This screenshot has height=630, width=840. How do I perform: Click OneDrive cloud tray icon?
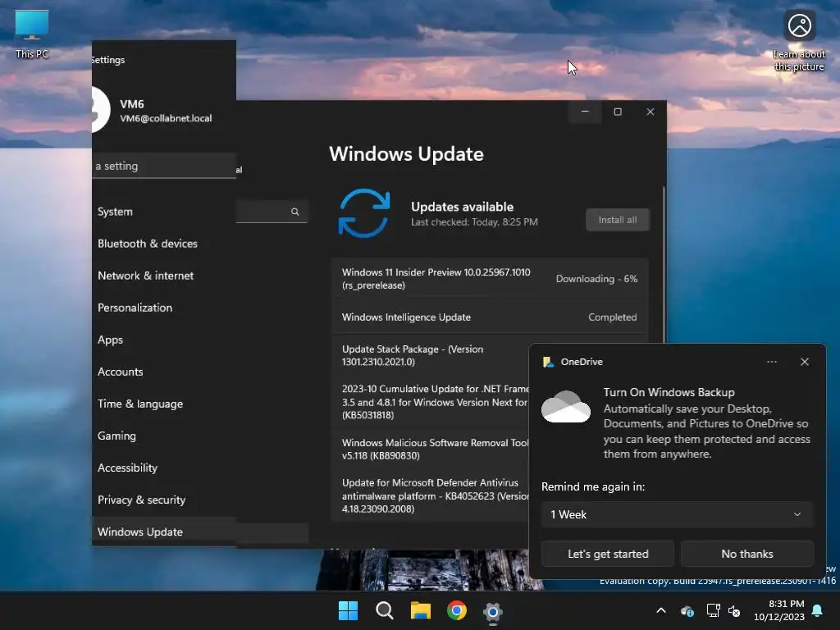(687, 610)
